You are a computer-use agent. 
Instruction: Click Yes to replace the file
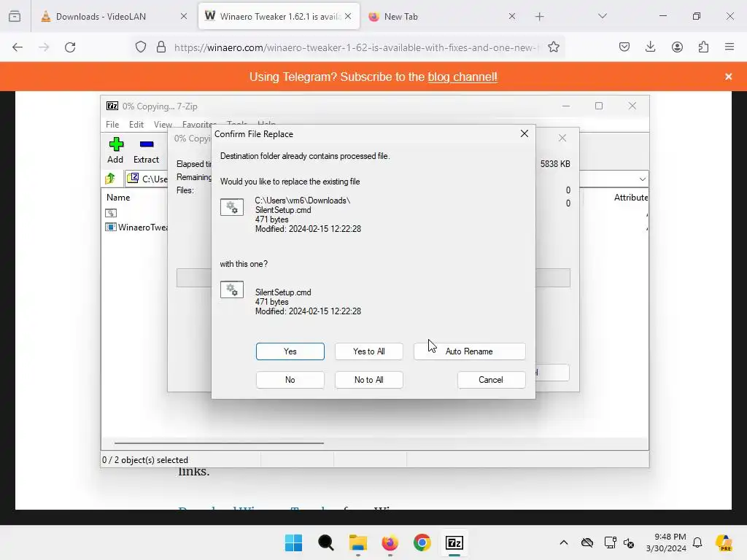pyautogui.click(x=290, y=351)
